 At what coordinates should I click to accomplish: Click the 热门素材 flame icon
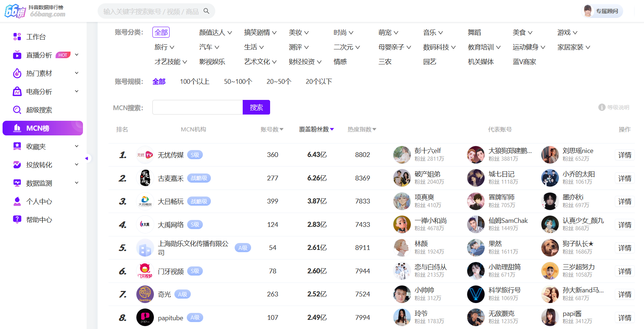click(17, 73)
